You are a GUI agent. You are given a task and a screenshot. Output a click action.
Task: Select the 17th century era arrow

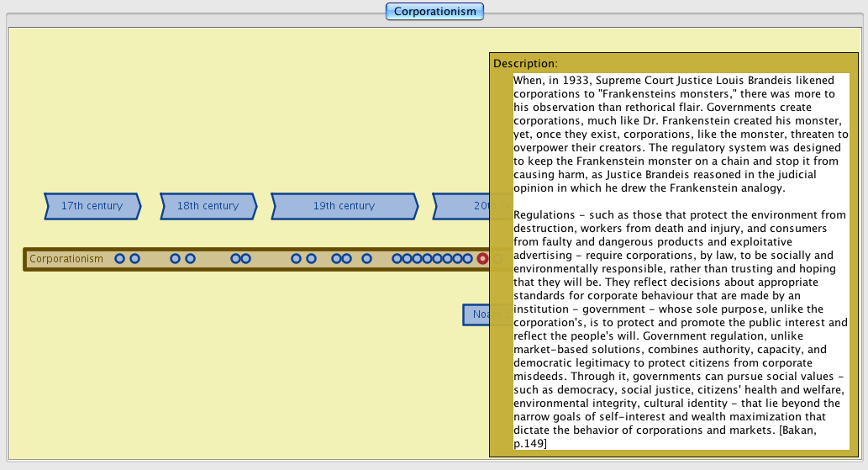[92, 206]
